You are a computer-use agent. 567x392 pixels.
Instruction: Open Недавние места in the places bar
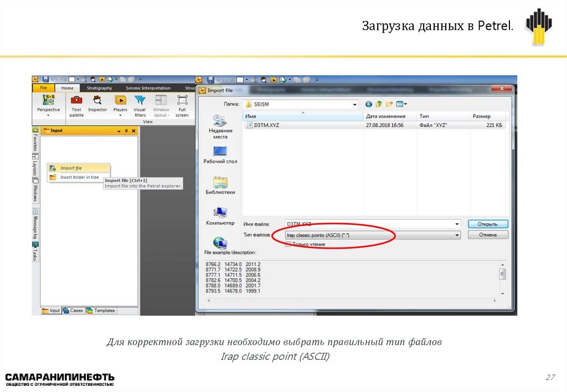pos(220,127)
